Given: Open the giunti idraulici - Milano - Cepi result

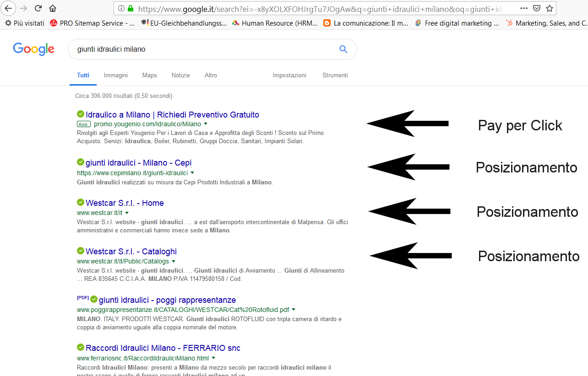Looking at the screenshot, I should click(x=139, y=162).
